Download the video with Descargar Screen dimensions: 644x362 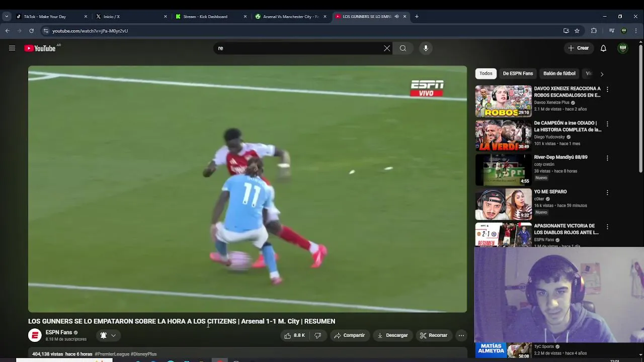[392, 335]
